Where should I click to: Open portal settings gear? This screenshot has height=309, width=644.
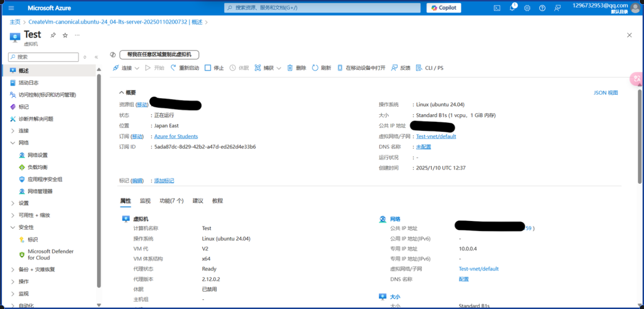click(x=527, y=8)
